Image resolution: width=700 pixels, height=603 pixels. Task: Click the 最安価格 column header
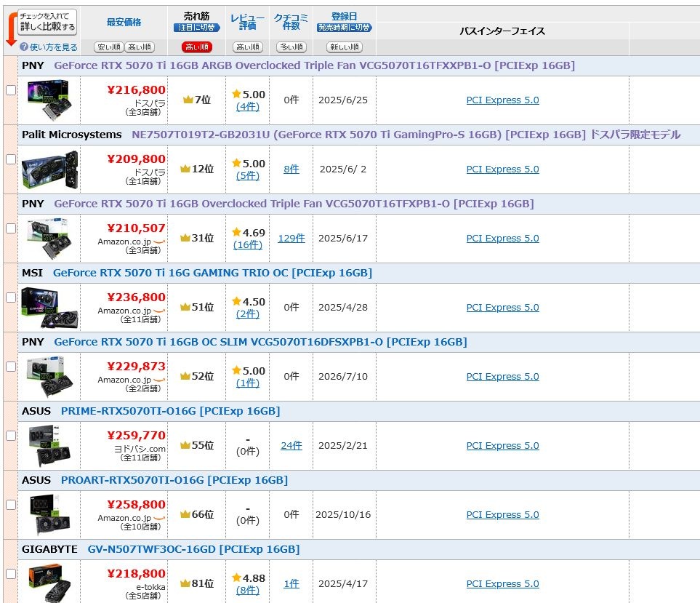click(124, 23)
